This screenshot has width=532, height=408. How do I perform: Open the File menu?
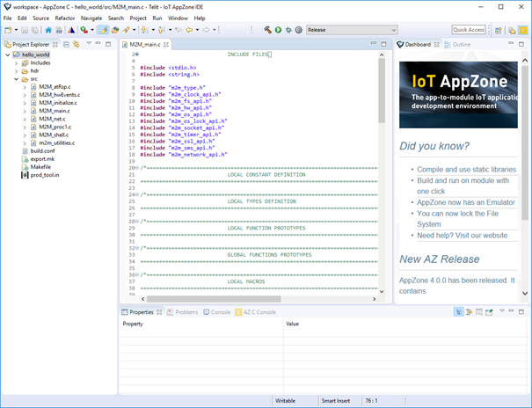pos(7,18)
